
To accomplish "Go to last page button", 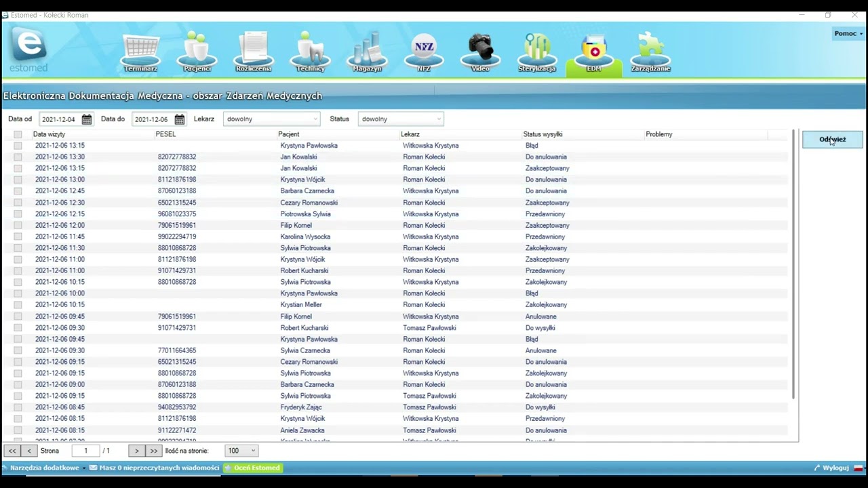I will click(x=153, y=451).
